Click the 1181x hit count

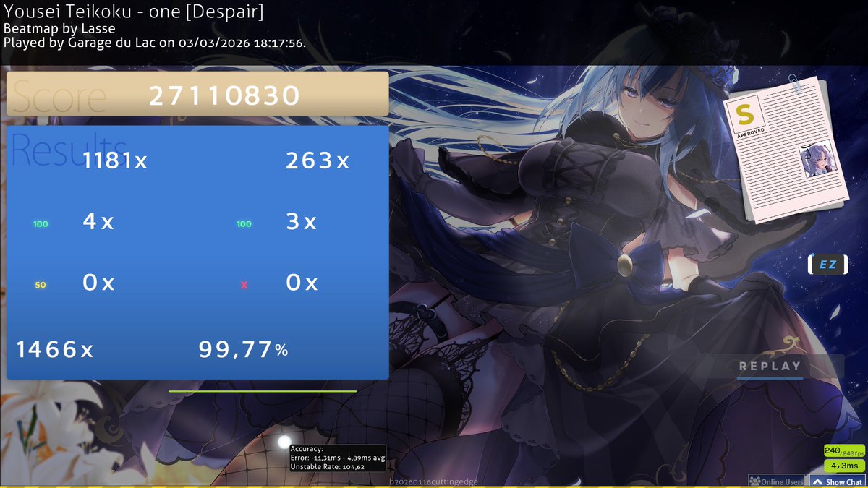[x=115, y=160]
